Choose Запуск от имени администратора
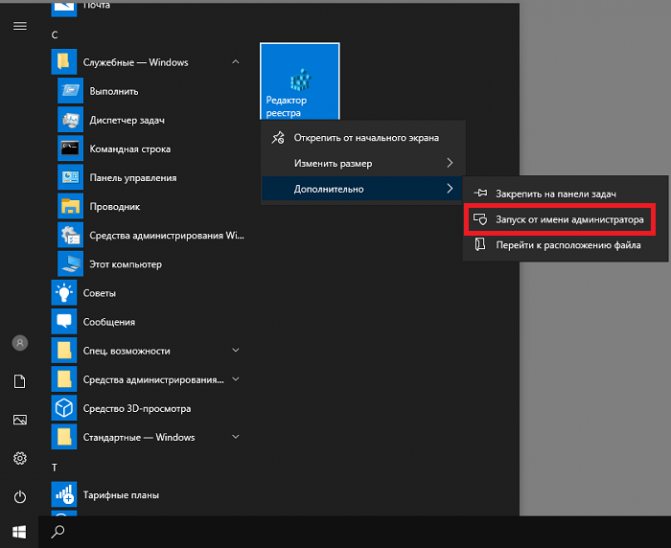This screenshot has height=548, width=671. (565, 219)
